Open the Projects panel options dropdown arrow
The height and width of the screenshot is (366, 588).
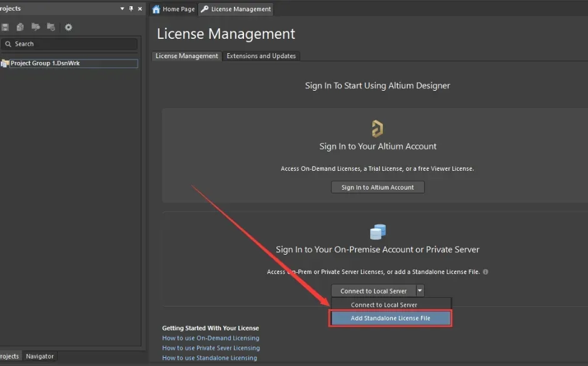point(122,9)
